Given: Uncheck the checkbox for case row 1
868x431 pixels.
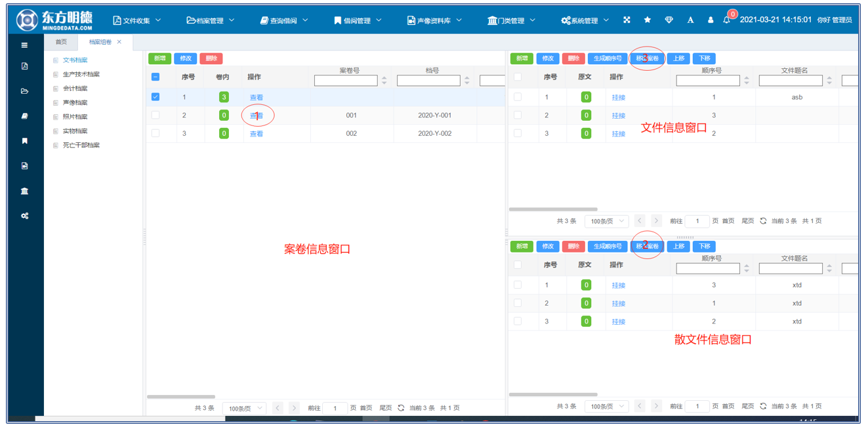Looking at the screenshot, I should 155,97.
